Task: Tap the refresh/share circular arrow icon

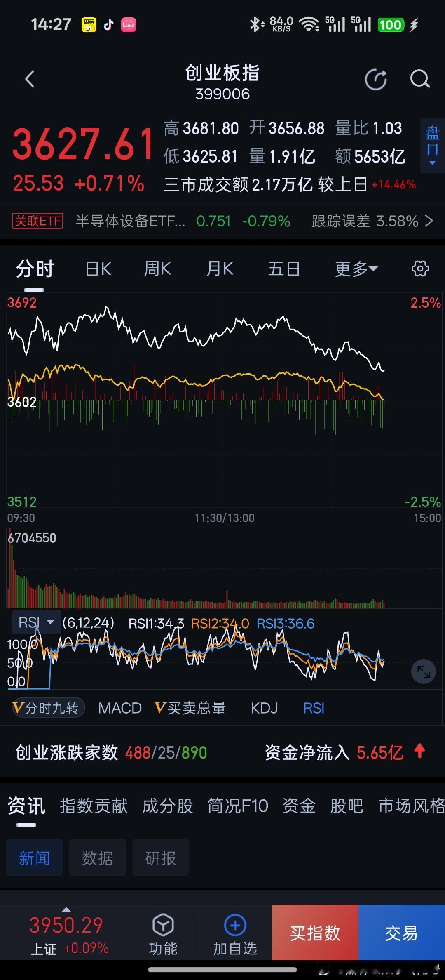Action: pyautogui.click(x=376, y=79)
